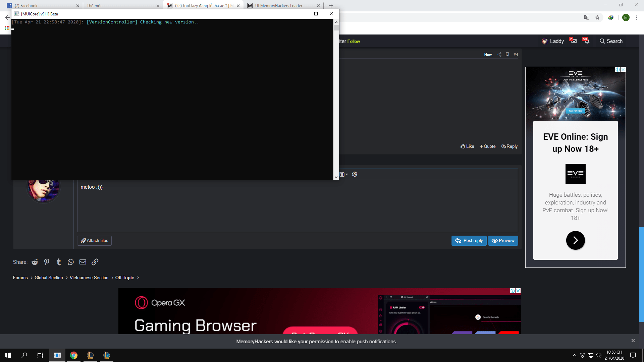Open the #4 post permalink
The image size is (644, 362).
[516, 54]
